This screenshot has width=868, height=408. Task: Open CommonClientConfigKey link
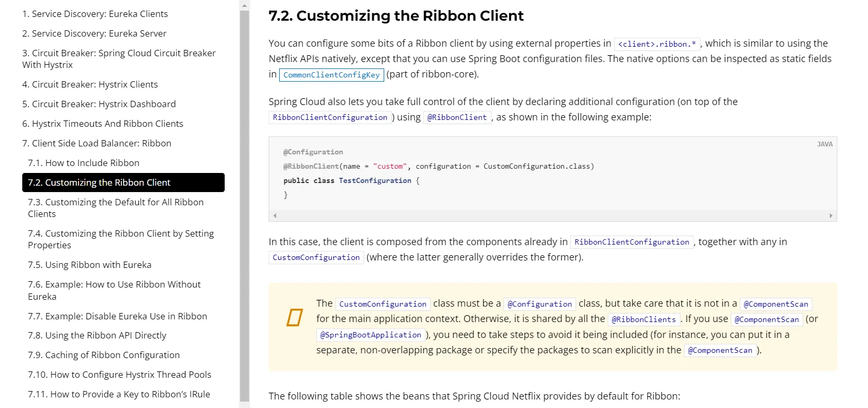tap(331, 75)
